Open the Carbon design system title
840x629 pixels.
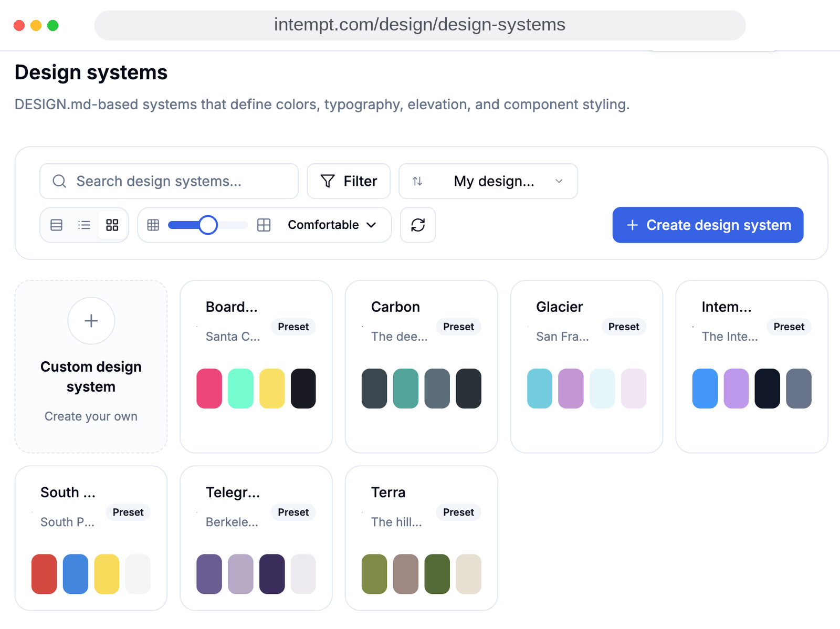(395, 307)
